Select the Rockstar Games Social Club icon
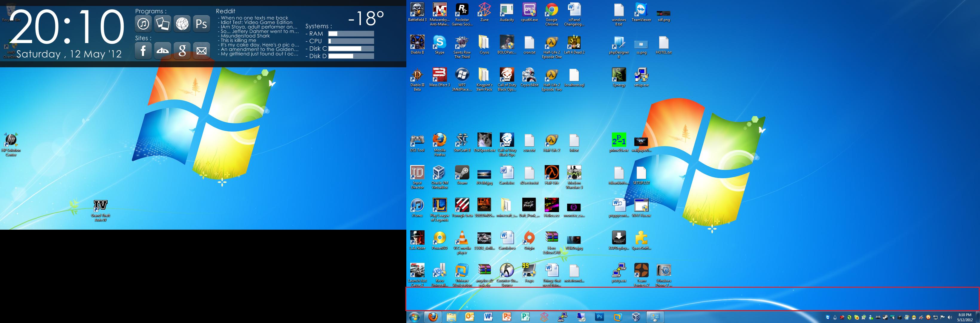The height and width of the screenshot is (323, 980). pos(462,14)
